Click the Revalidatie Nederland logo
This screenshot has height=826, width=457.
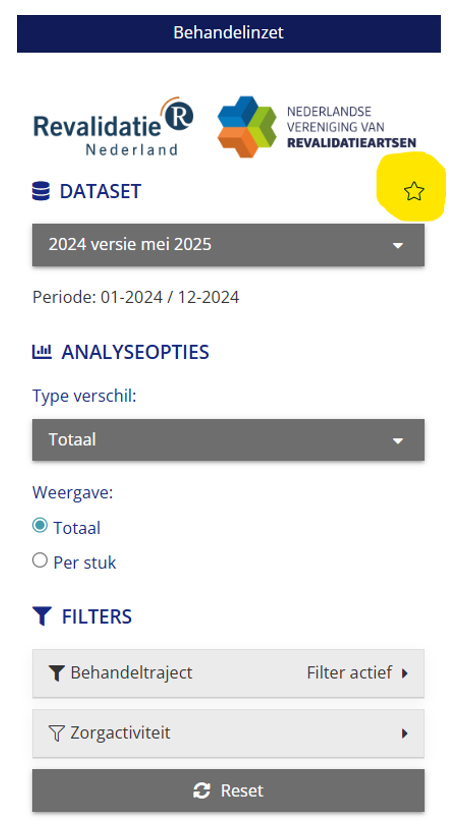pyautogui.click(x=113, y=126)
